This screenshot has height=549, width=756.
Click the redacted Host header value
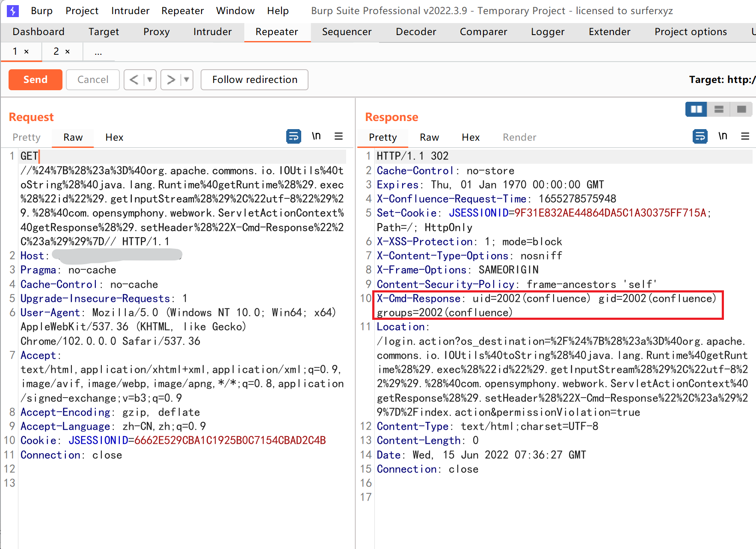117,255
